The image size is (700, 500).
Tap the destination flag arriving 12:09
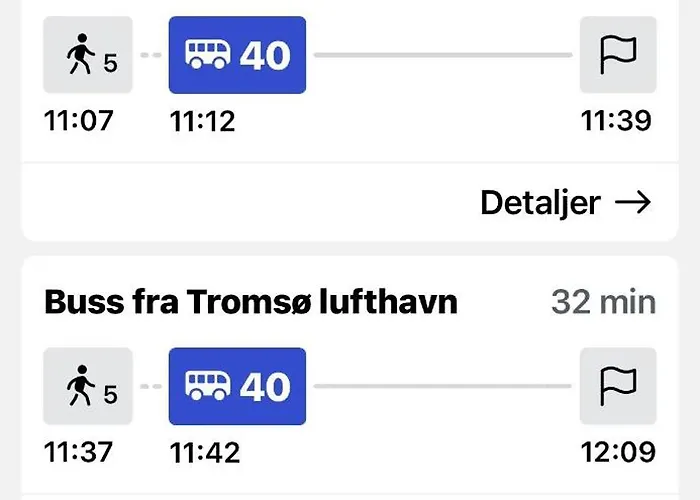618,387
